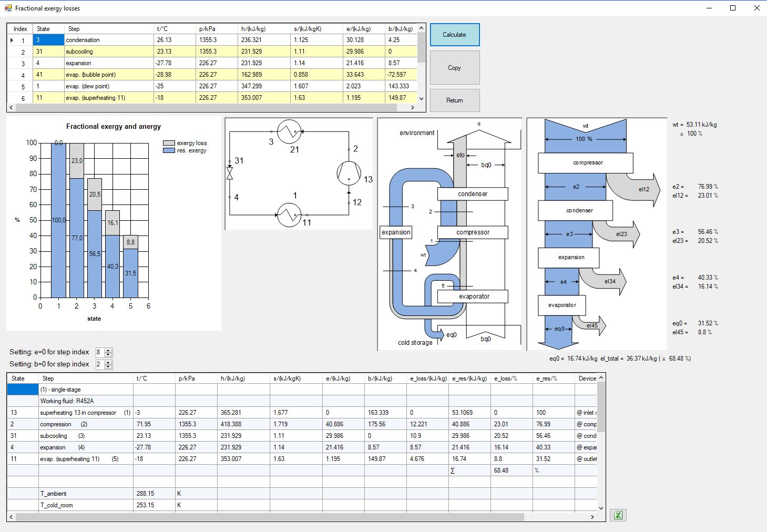Click the condenser symbol in the cycle schematic
Screen dimensions: 767x532
tap(289, 131)
